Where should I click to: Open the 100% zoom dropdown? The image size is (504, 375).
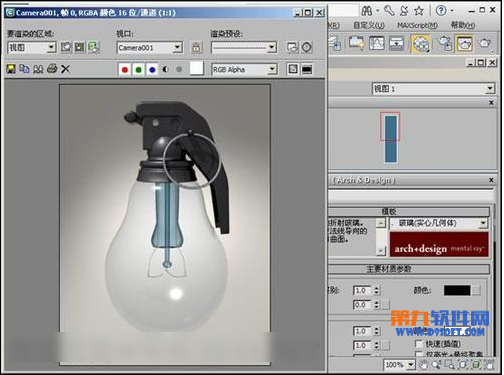pyautogui.click(x=399, y=365)
